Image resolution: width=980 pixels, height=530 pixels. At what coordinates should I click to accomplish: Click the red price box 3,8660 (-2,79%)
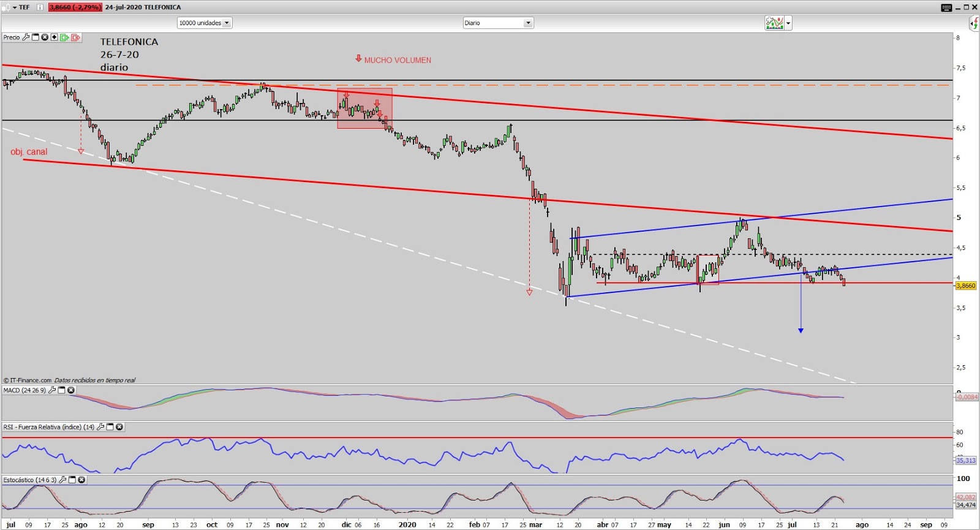pyautogui.click(x=75, y=7)
